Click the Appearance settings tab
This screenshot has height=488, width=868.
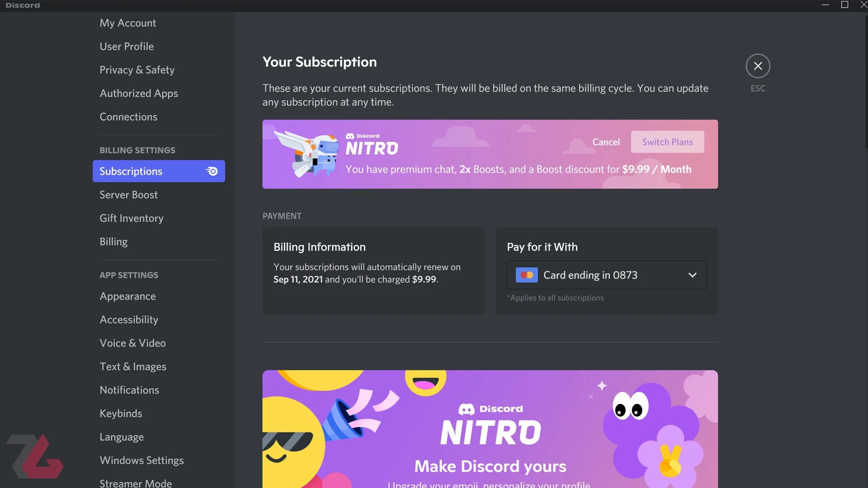pyautogui.click(x=127, y=296)
